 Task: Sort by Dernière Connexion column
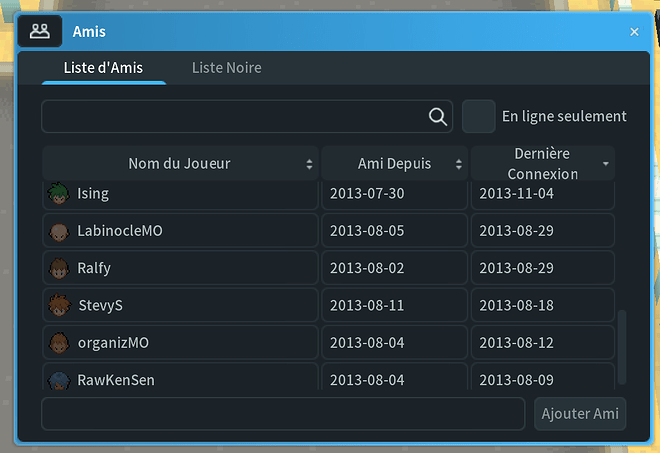coord(543,163)
